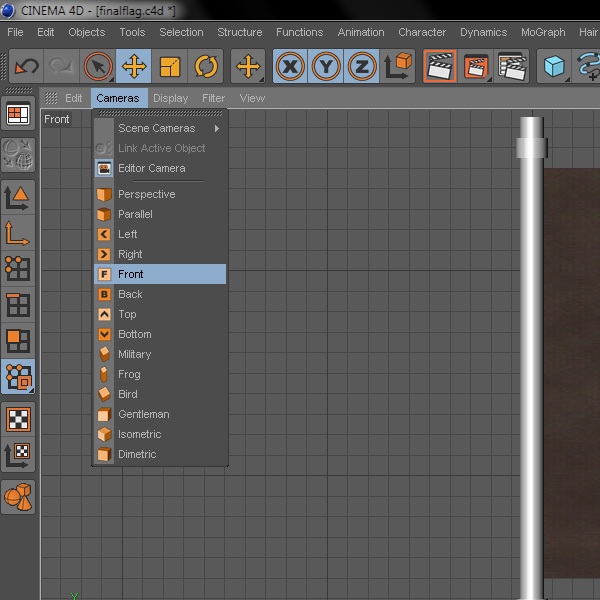Image resolution: width=600 pixels, height=600 pixels.
Task: Switch to Perspective camera view
Action: click(x=160, y=194)
